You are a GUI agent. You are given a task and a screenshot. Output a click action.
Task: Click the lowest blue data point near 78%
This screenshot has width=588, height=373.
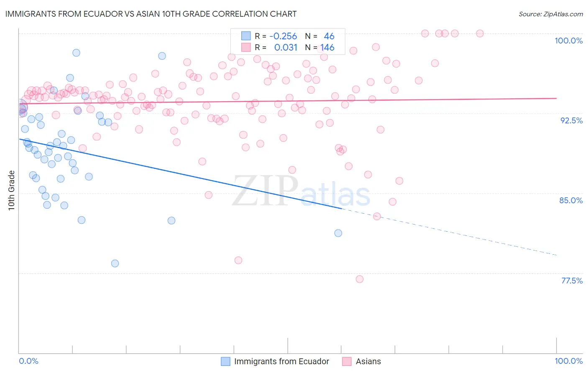click(115, 263)
